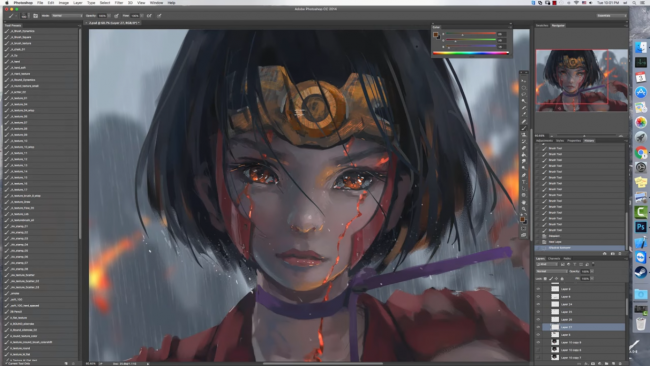Select the Eyedropper tool
The width and height of the screenshot is (650, 366).
point(524,114)
